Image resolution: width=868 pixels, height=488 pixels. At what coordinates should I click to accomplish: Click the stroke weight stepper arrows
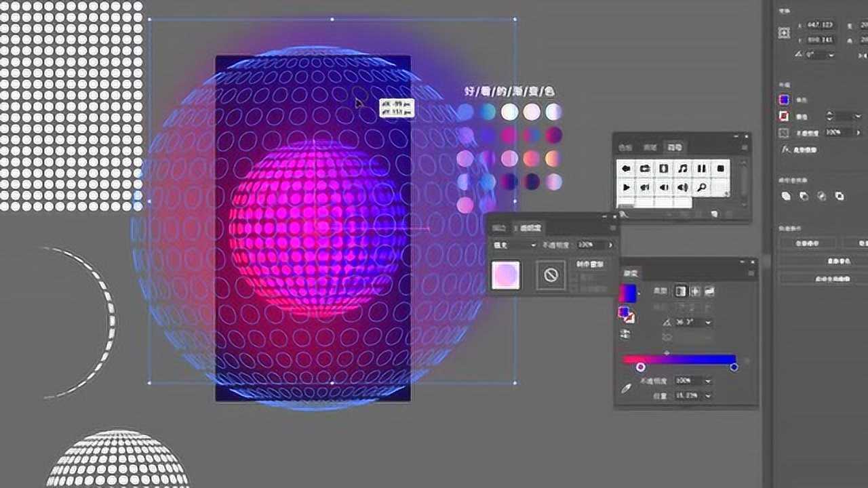click(x=830, y=116)
